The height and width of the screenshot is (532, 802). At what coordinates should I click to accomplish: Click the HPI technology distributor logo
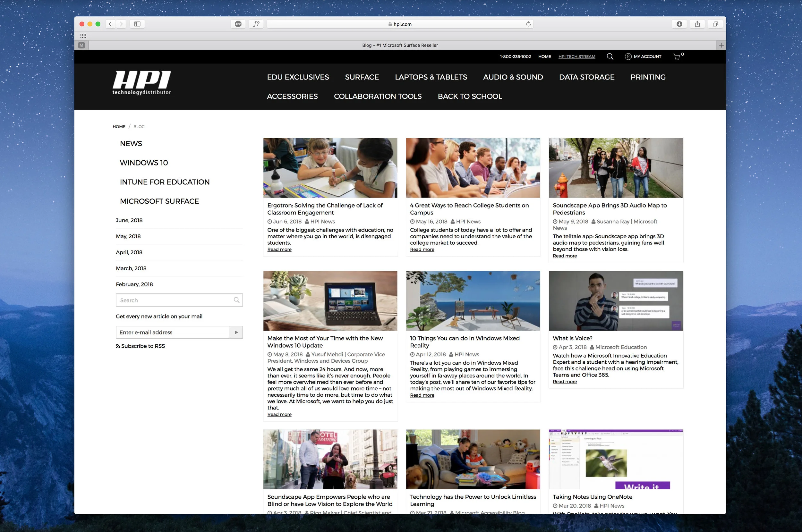pyautogui.click(x=141, y=83)
